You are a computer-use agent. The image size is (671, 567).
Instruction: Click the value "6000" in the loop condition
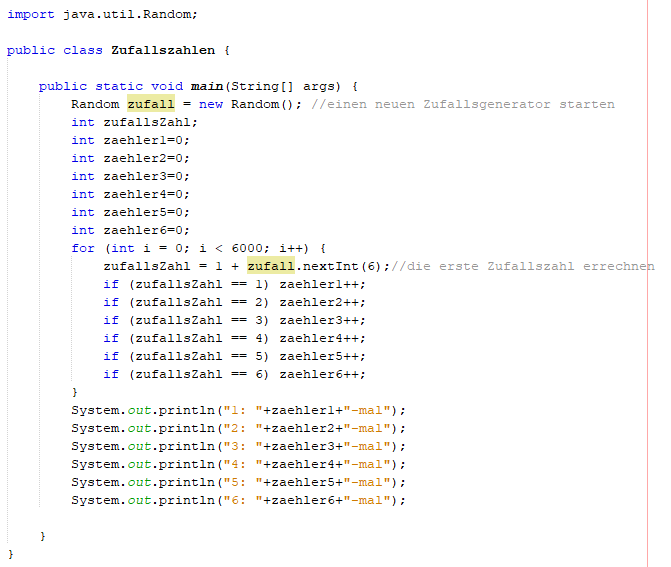coord(247,248)
